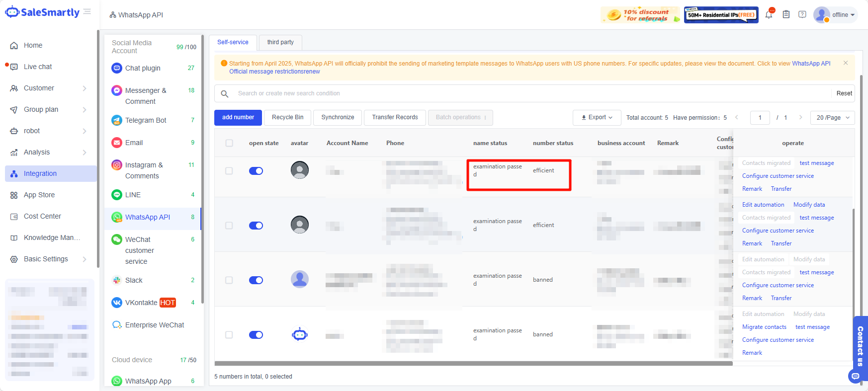
Task: Open the LINE channel icon
Action: coord(117,195)
